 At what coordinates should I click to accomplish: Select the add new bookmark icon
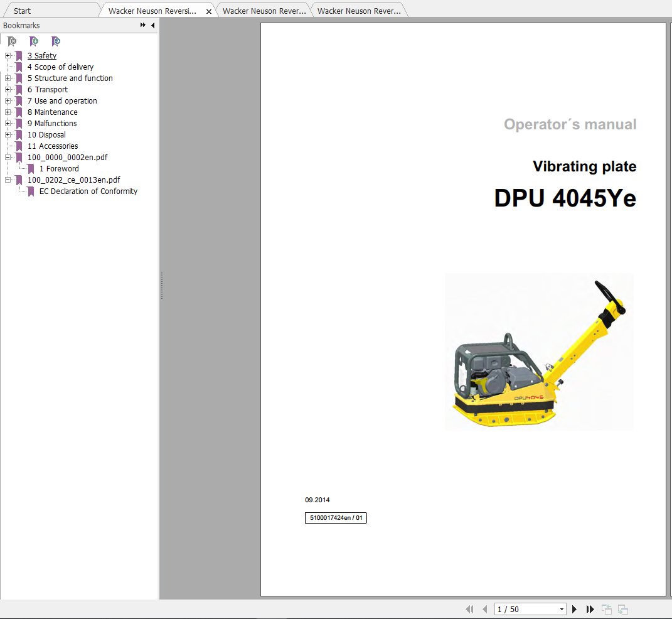(x=33, y=41)
